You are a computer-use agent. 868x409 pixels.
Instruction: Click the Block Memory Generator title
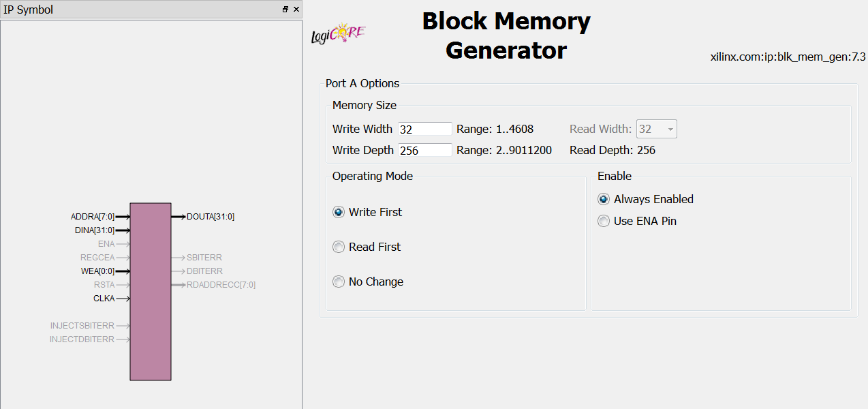pyautogui.click(x=506, y=35)
